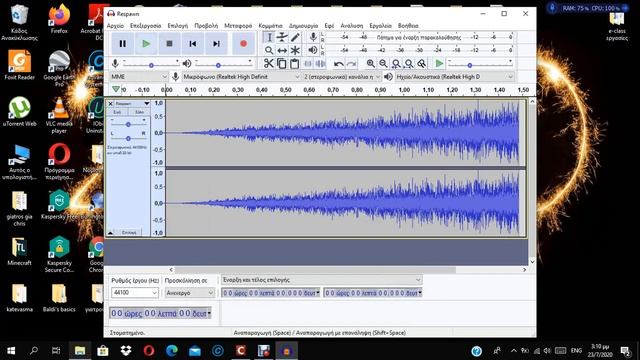The image size is (640, 360).
Task: Click the Silence audio icon
Action: coord(321,64)
